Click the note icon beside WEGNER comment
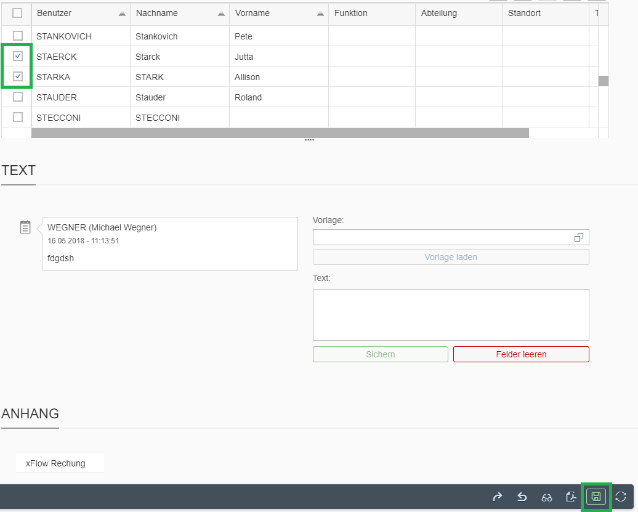The width and height of the screenshot is (638, 512). 26,228
